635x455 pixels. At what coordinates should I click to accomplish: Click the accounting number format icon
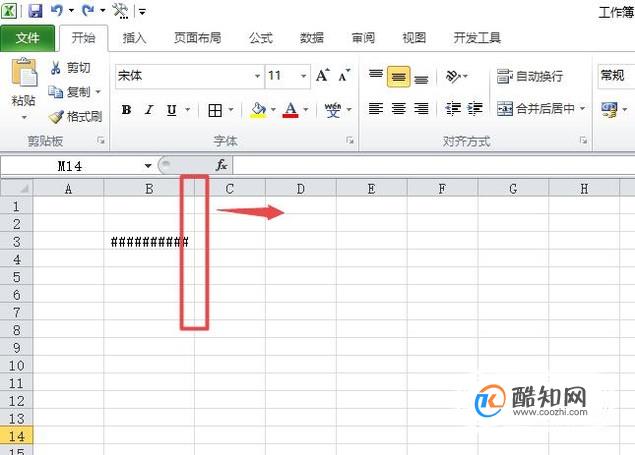(610, 109)
